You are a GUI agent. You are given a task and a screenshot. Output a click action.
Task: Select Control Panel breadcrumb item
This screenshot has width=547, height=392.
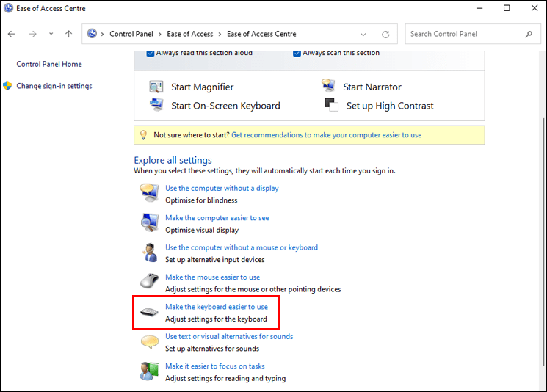pos(131,34)
